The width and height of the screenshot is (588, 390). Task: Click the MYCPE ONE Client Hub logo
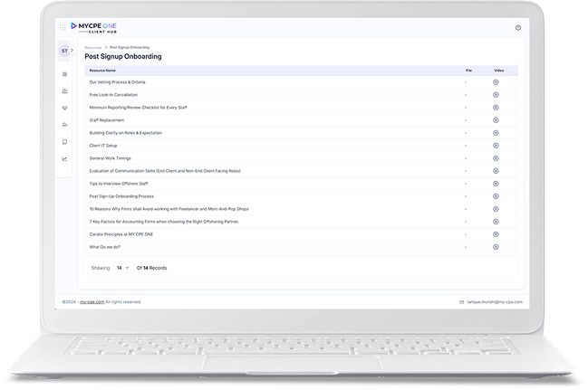(x=93, y=27)
